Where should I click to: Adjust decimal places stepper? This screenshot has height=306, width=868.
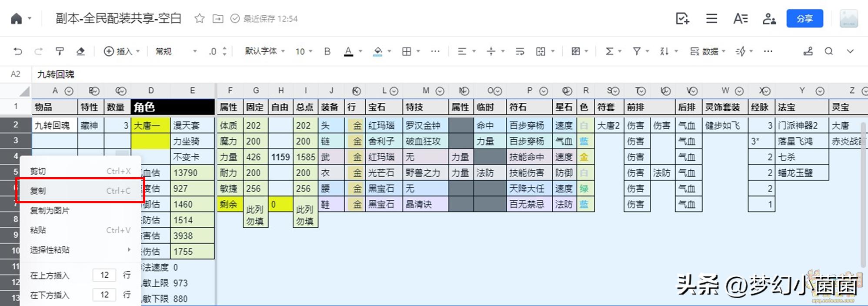point(224,51)
